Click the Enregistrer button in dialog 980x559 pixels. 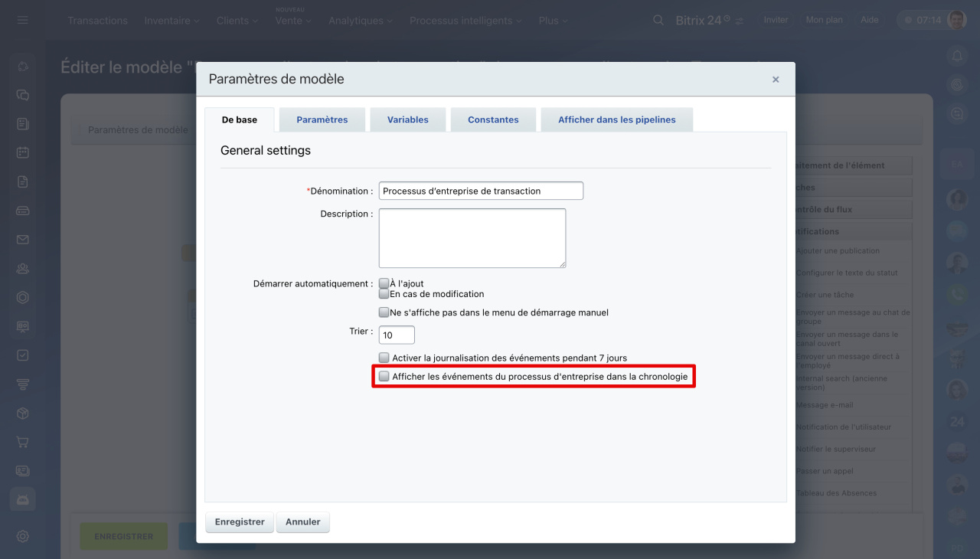tap(240, 522)
